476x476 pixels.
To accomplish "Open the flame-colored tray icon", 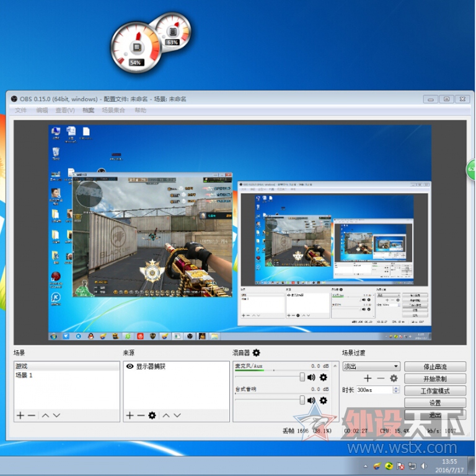I will pos(377,465).
